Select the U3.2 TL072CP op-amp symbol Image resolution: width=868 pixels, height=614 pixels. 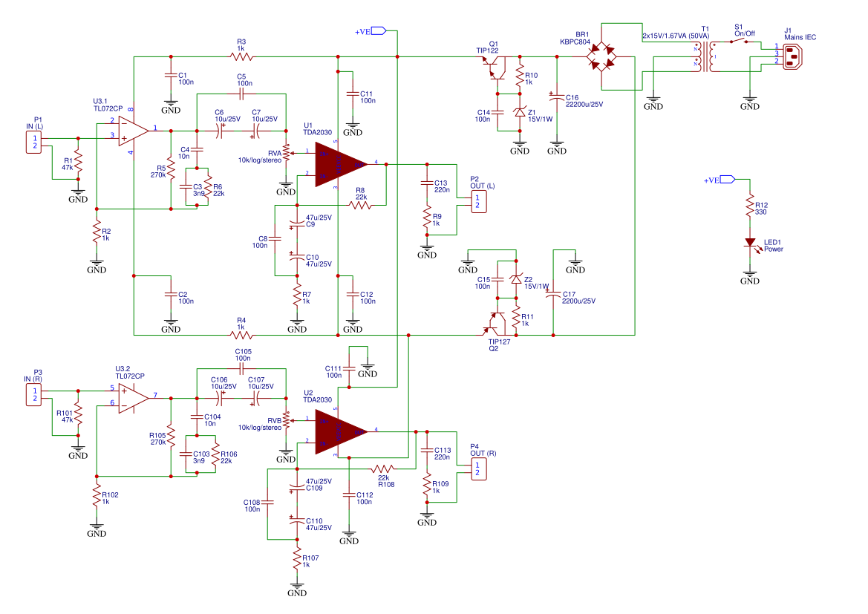134,398
